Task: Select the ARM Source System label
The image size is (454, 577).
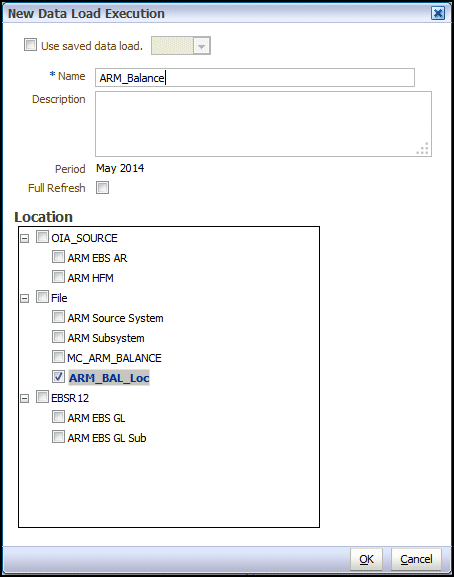Action: [x=115, y=318]
